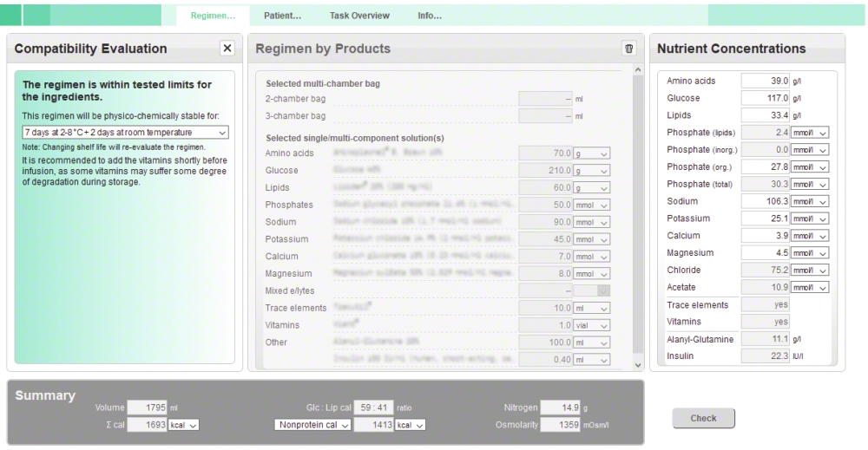
Task: Open the Amino acids unit dropdown
Action: (592, 153)
